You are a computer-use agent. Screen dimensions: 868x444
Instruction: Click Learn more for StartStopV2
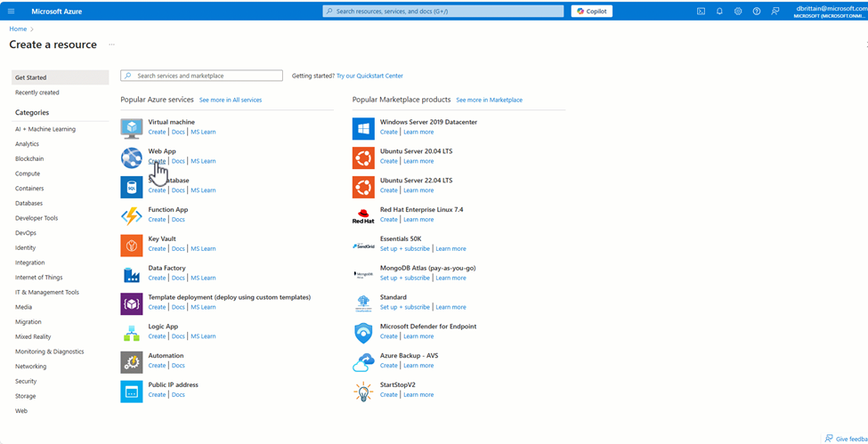(x=418, y=395)
